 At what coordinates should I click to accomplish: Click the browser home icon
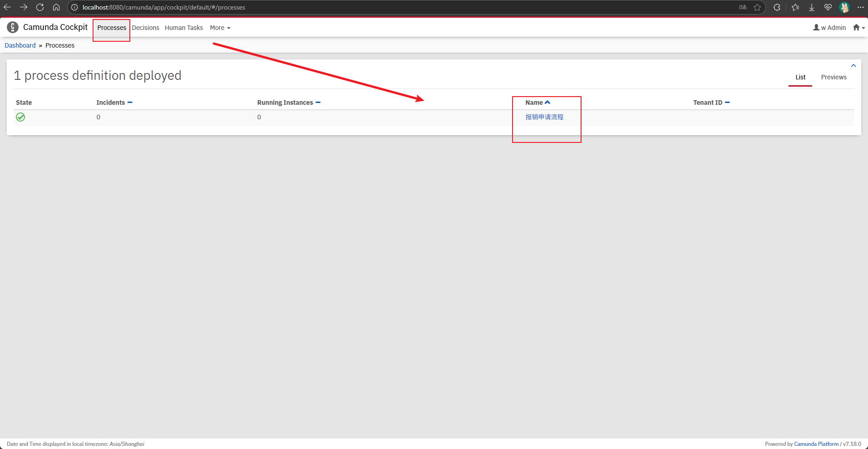56,7
